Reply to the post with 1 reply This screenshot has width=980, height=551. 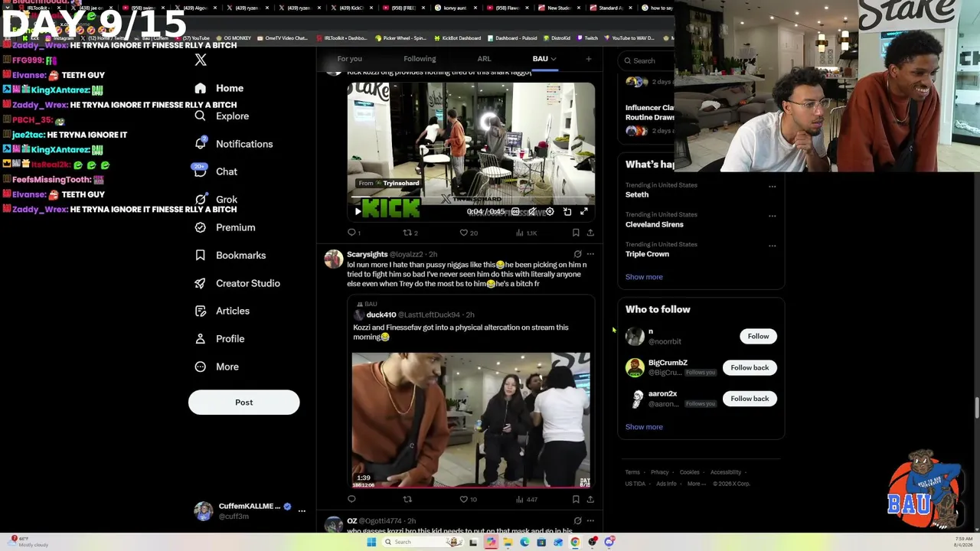tap(354, 233)
